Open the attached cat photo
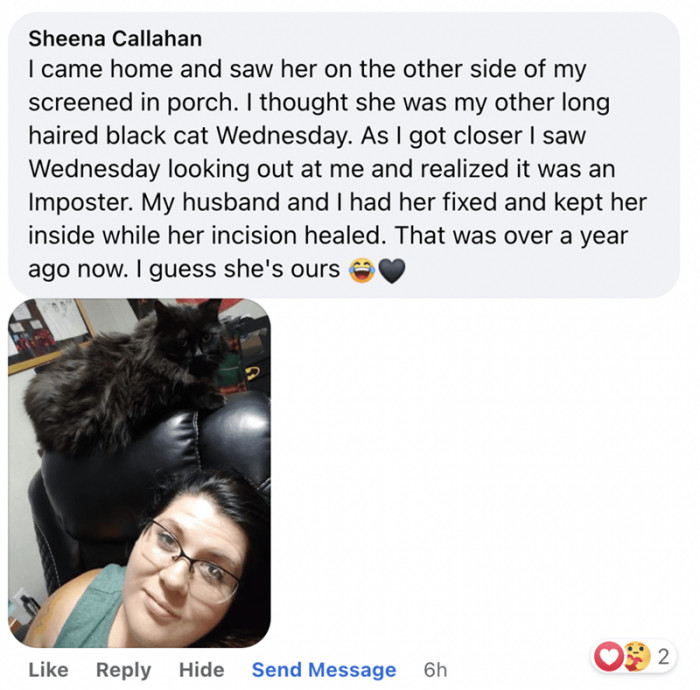This screenshot has height=690, width=700. tap(139, 473)
